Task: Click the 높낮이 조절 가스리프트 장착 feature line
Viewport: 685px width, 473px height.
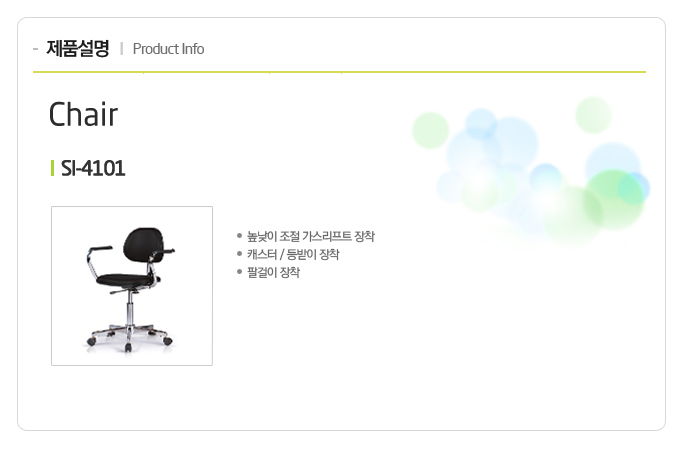Action: click(x=311, y=236)
